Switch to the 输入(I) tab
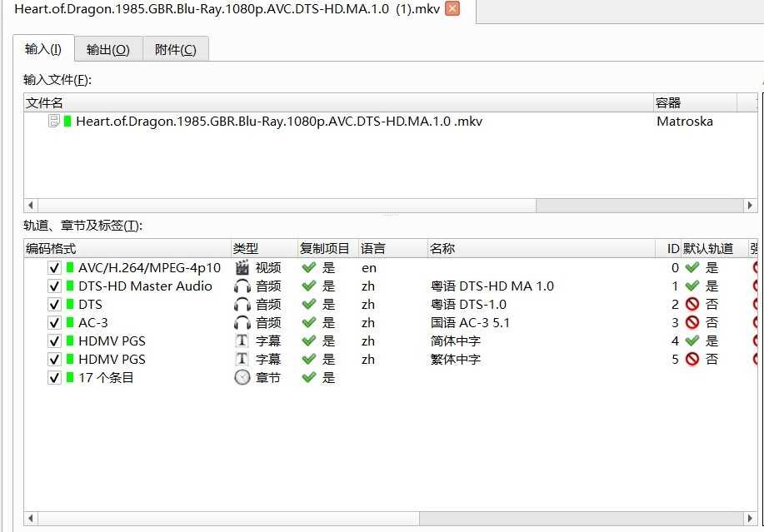This screenshot has height=532, width=764. [43, 49]
